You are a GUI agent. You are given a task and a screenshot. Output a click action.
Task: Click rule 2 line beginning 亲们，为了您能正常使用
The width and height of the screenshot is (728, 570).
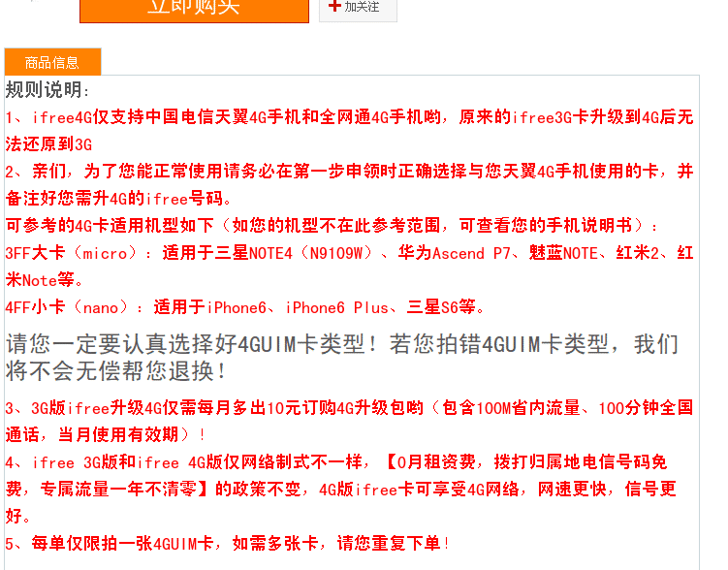(349, 172)
